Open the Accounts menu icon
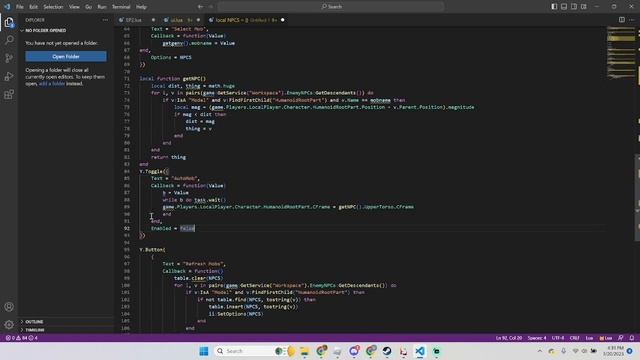640x360 pixels. pos(9,307)
